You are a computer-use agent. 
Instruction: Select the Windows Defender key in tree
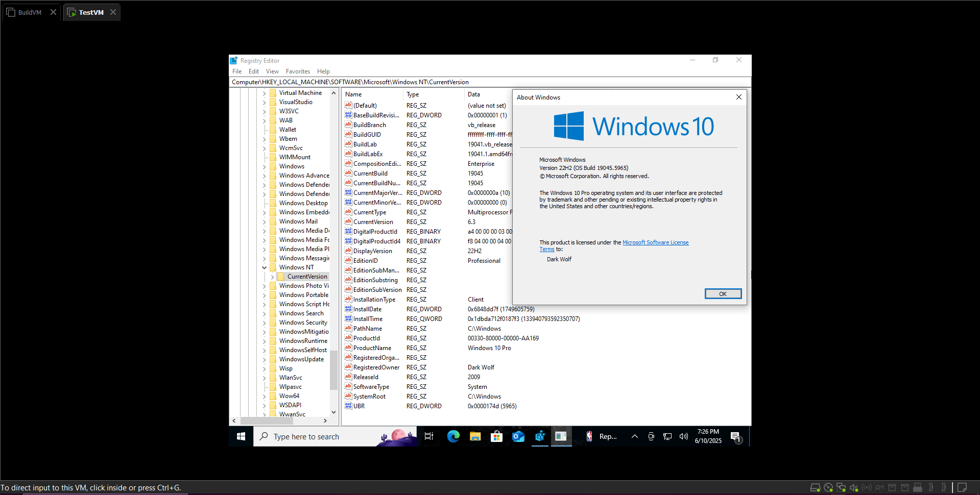click(x=304, y=185)
